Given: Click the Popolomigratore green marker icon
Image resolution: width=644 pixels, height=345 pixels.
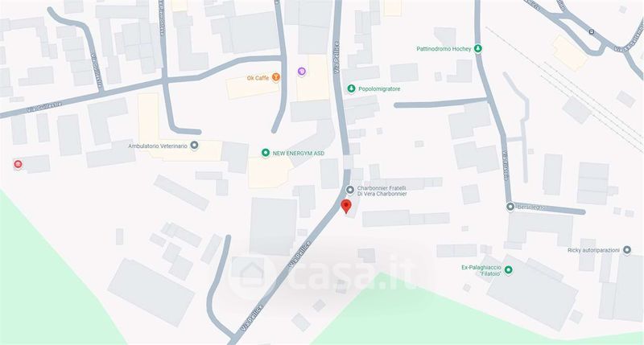Looking at the screenshot, I should tap(351, 88).
